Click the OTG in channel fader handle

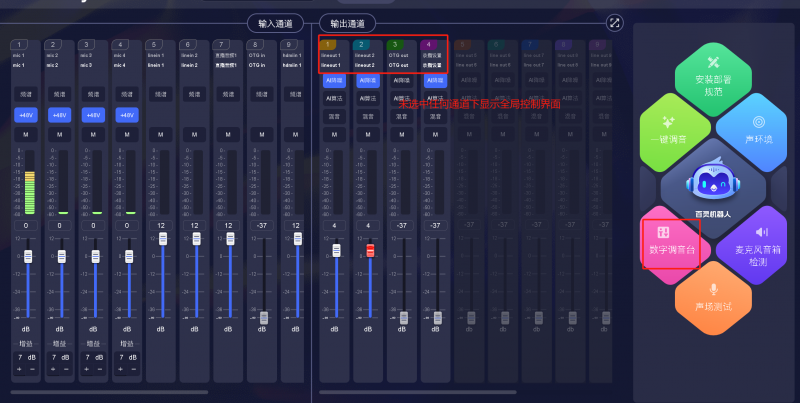point(264,316)
